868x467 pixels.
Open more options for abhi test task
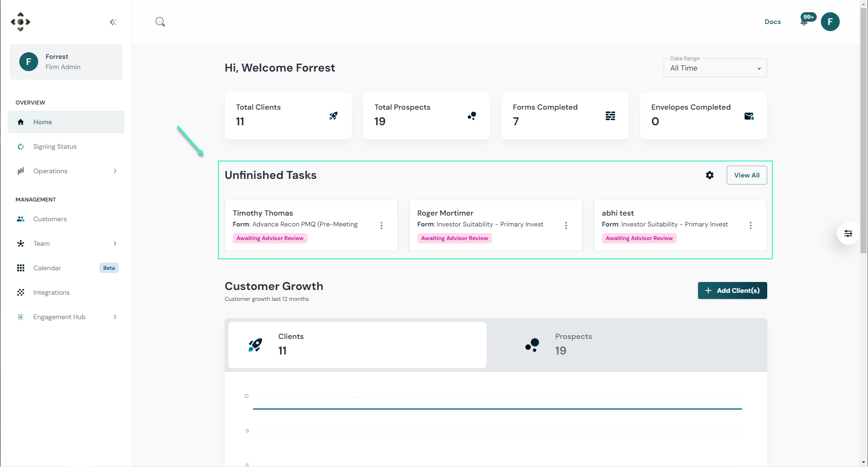point(751,225)
